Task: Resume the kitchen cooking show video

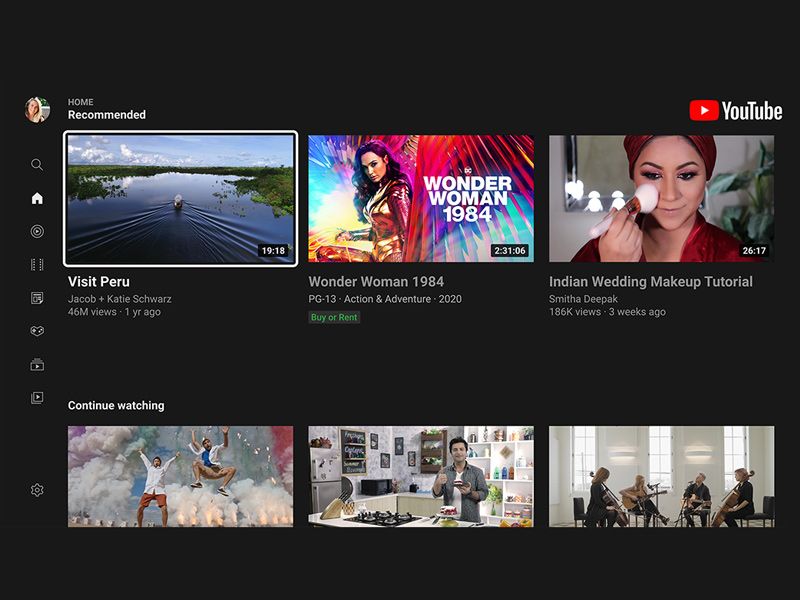Action: 421,477
